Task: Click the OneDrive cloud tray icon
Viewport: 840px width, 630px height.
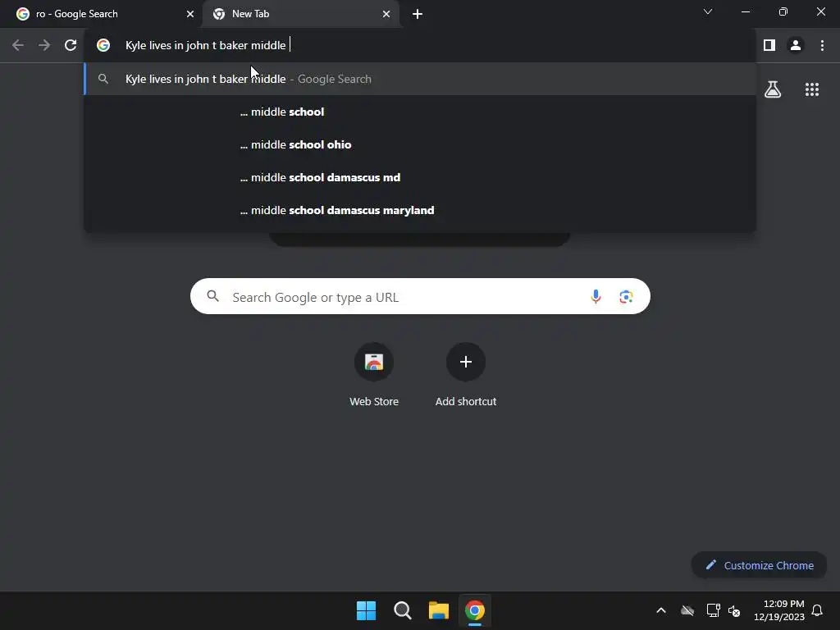Action: click(687, 610)
